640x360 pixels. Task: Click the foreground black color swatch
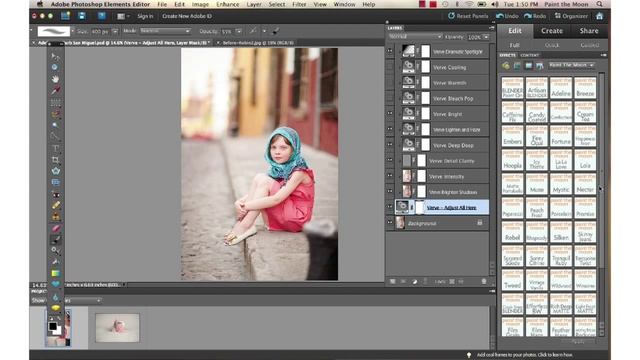tap(53, 326)
